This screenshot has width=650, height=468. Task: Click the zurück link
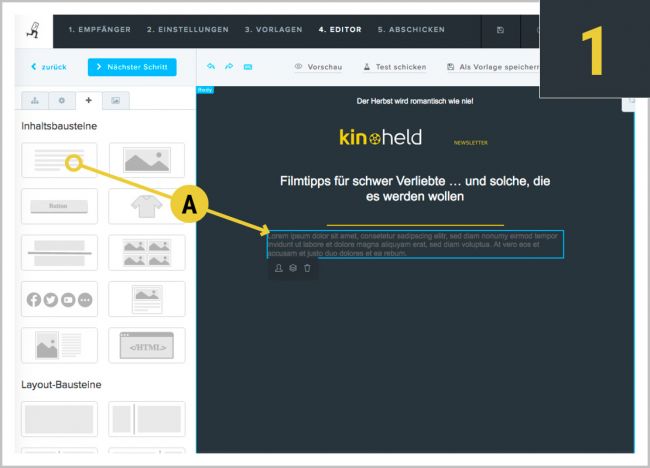[x=49, y=67]
